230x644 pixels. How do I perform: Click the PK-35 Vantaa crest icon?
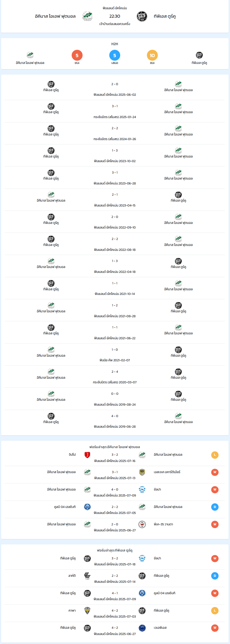142,525
